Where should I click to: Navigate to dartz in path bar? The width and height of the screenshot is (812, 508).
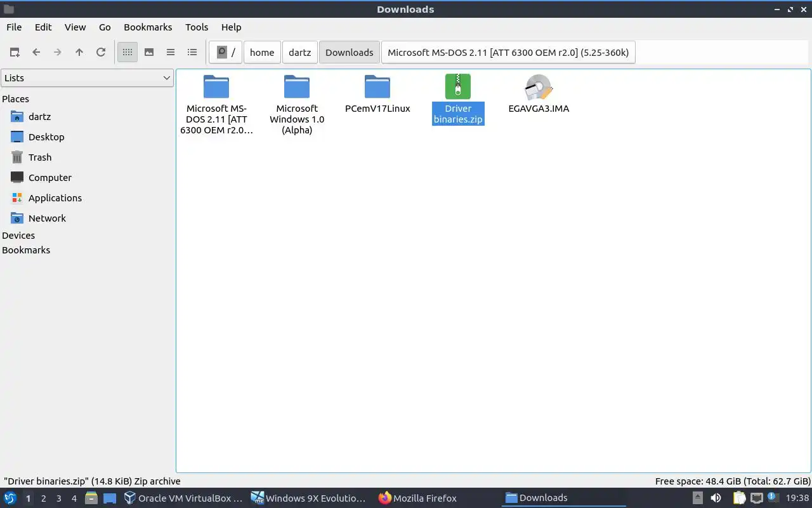click(300, 52)
